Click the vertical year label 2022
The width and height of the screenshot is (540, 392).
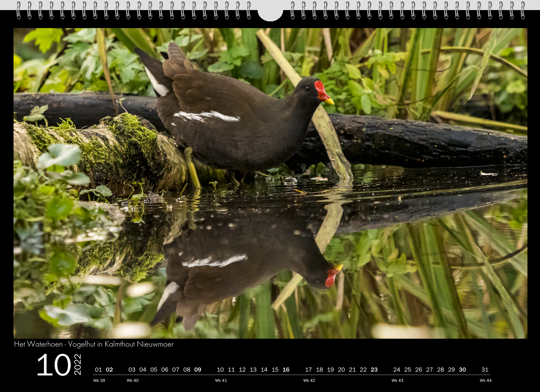coord(78,364)
